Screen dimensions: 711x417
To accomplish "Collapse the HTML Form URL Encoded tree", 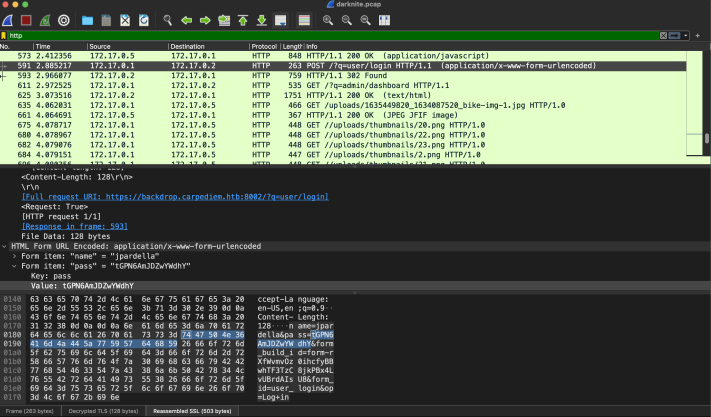I will point(5,245).
